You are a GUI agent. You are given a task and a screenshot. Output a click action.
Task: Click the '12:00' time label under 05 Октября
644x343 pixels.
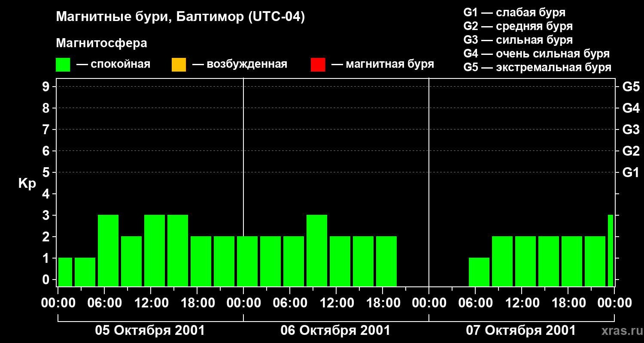click(151, 303)
